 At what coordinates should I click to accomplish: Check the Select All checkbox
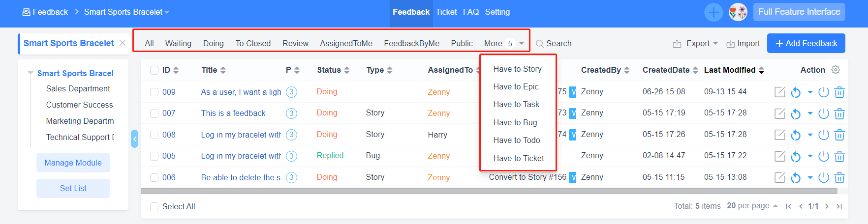pyautogui.click(x=154, y=206)
